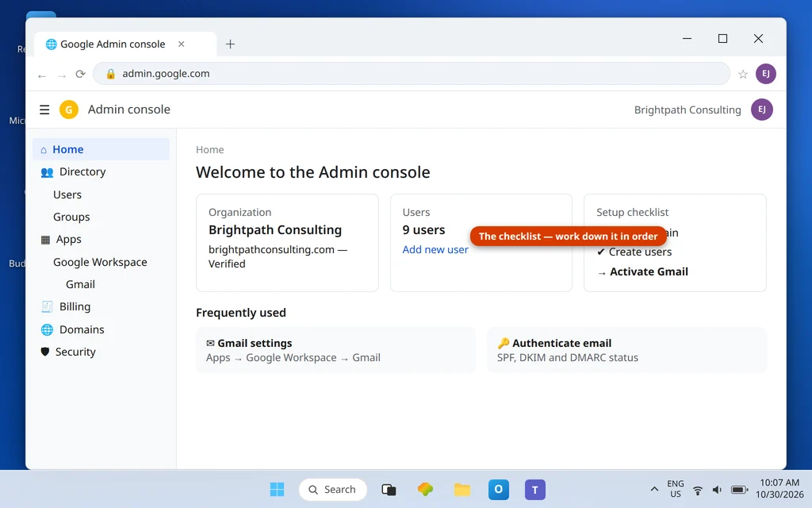812x508 pixels.
Task: Show hidden system tray icons
Action: pos(654,489)
